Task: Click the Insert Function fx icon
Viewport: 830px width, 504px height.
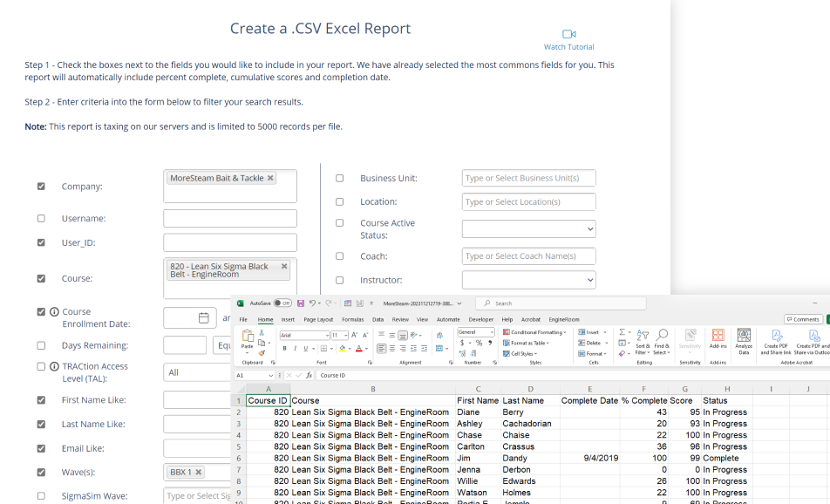Action: click(x=309, y=375)
